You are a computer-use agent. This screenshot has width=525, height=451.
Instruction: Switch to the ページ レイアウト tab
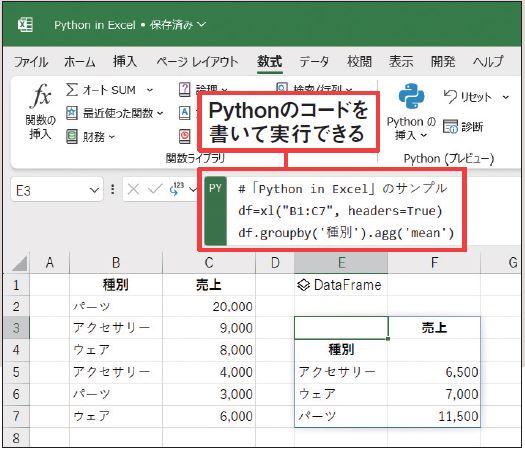(x=197, y=62)
